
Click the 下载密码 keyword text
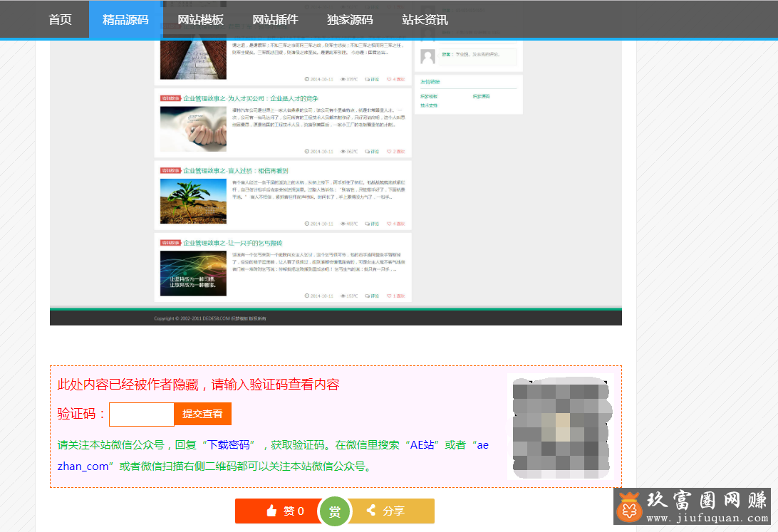(228, 444)
